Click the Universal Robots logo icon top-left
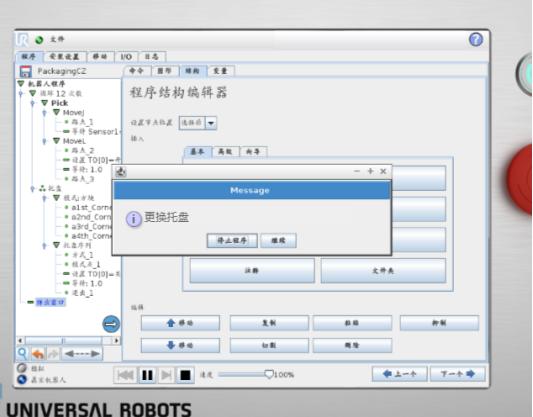Screen dimensions: 533x417 [22, 40]
